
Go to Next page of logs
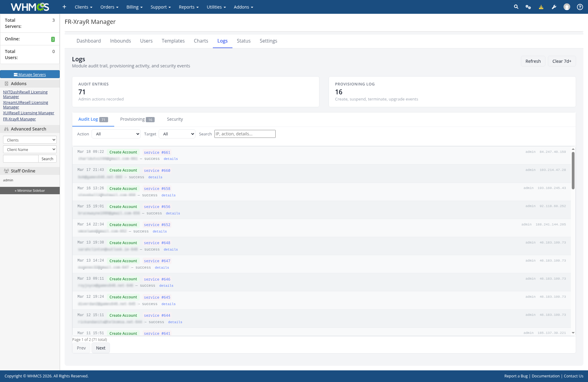point(100,348)
